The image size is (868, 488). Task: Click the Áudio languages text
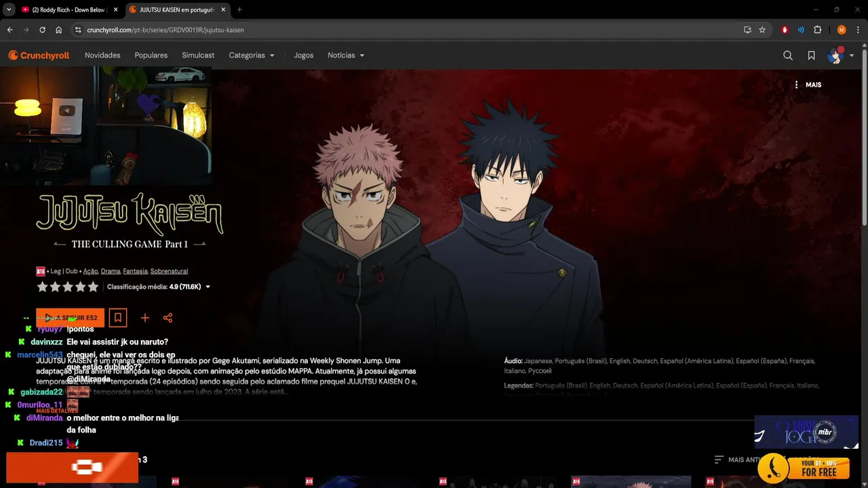659,366
